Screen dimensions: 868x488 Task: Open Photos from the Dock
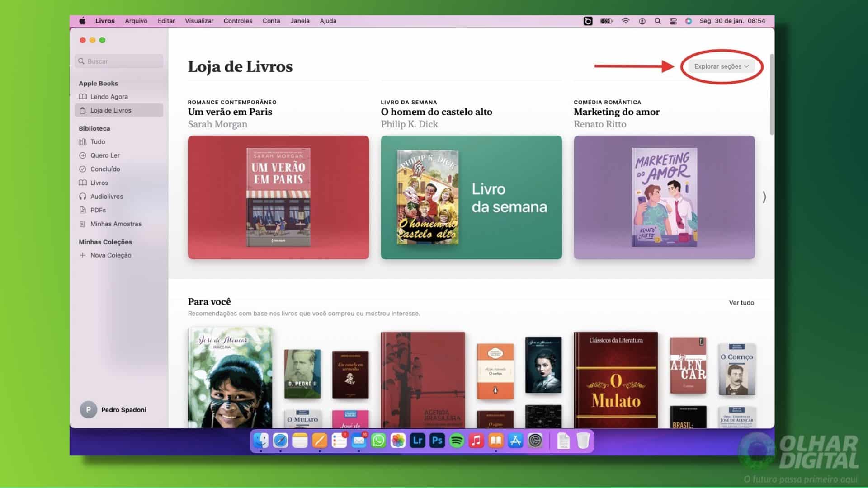click(398, 441)
